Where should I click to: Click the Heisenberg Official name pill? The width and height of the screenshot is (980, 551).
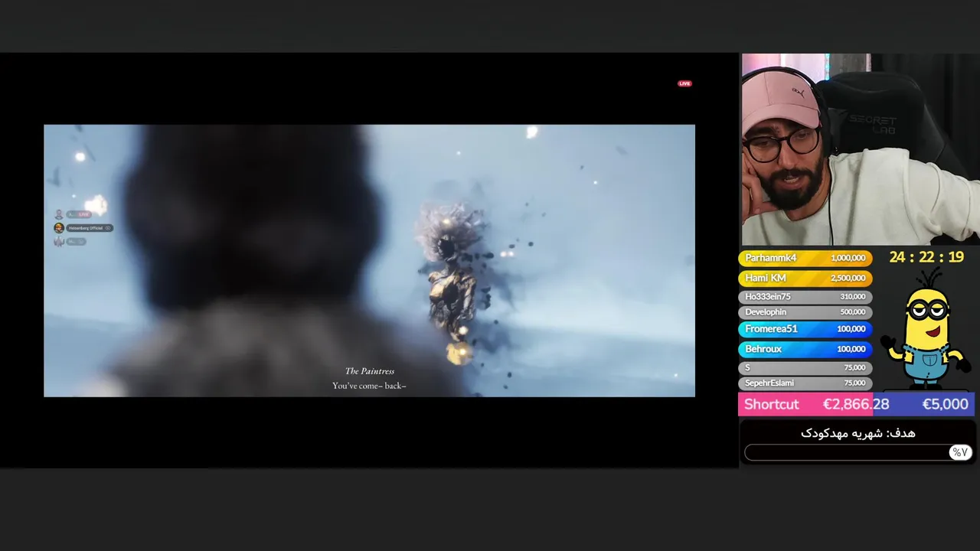(x=90, y=228)
